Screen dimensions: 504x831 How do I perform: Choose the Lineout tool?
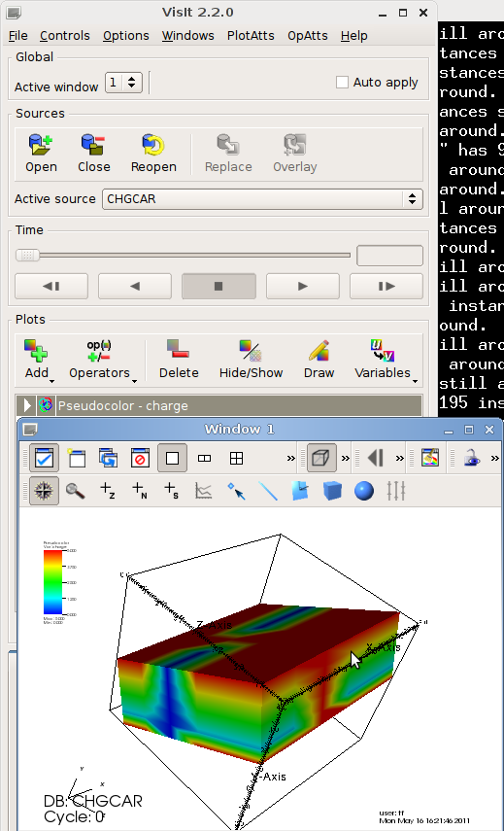pyautogui.click(x=268, y=490)
